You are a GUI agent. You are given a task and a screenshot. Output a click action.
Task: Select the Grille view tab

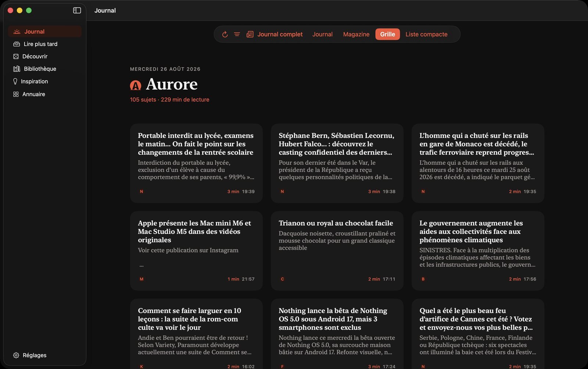[x=387, y=34]
